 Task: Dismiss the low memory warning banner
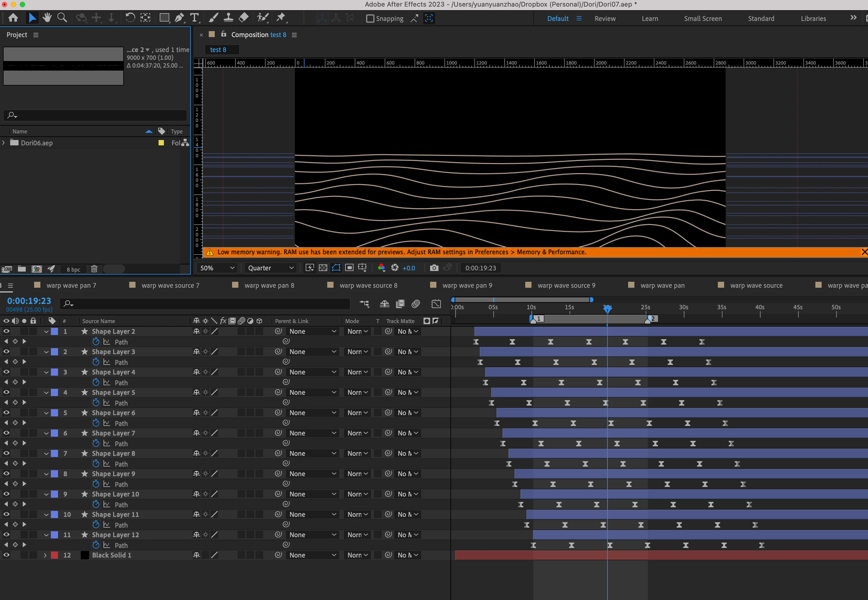click(x=864, y=252)
